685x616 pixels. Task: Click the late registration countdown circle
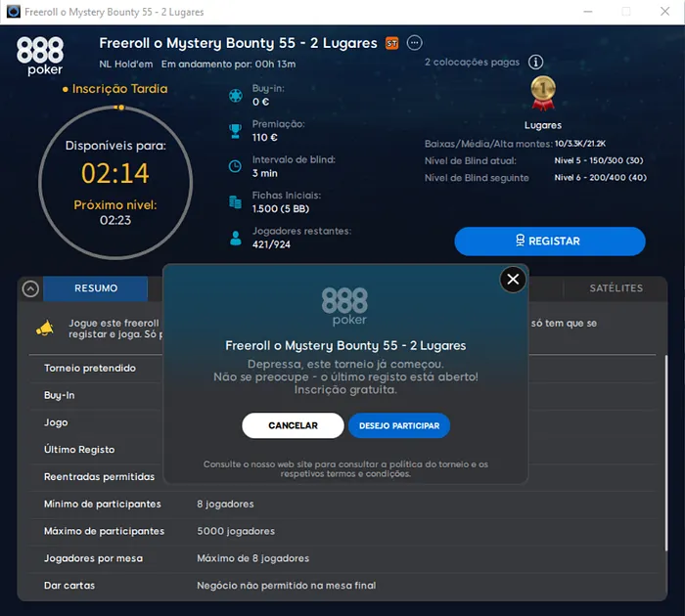pos(115,183)
